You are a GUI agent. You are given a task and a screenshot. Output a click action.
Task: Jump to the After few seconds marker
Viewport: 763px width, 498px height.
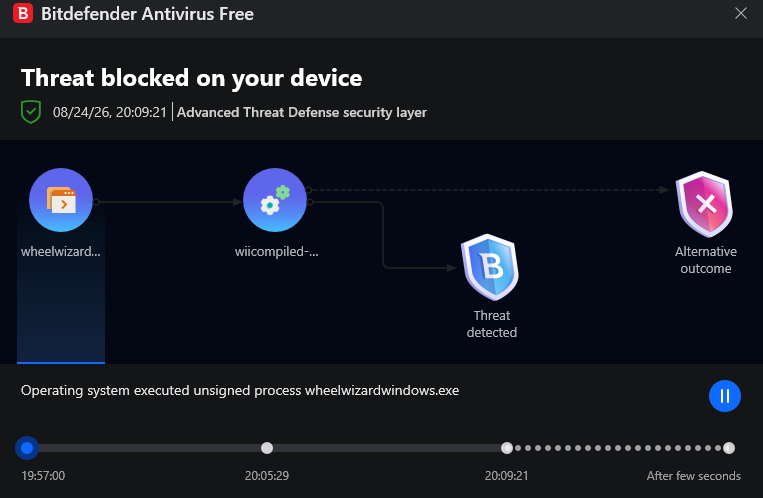pyautogui.click(x=728, y=448)
